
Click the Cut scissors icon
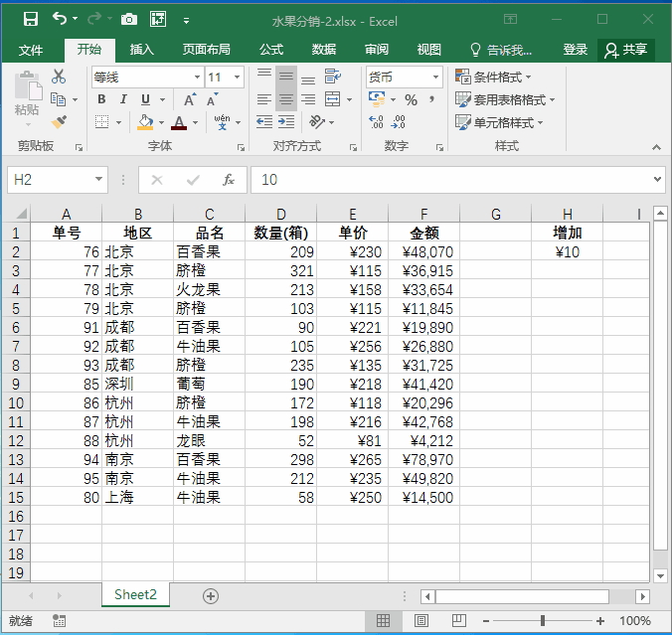pos(58,77)
